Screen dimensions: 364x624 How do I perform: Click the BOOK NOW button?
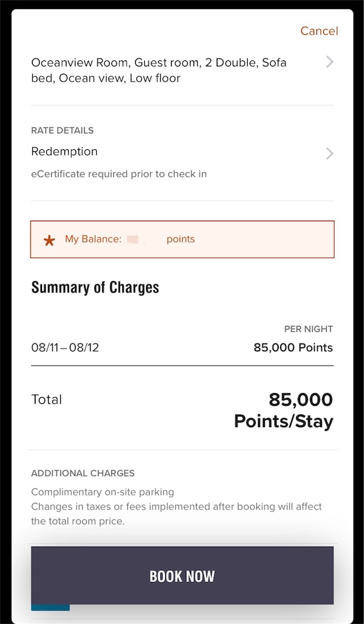tap(182, 575)
